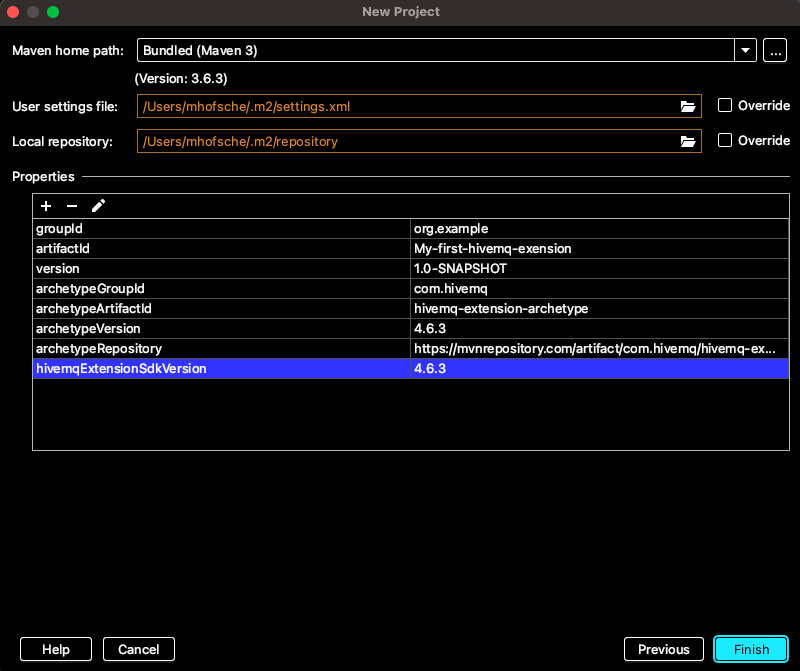Click the ellipsis button beside Maven home path

(774, 50)
